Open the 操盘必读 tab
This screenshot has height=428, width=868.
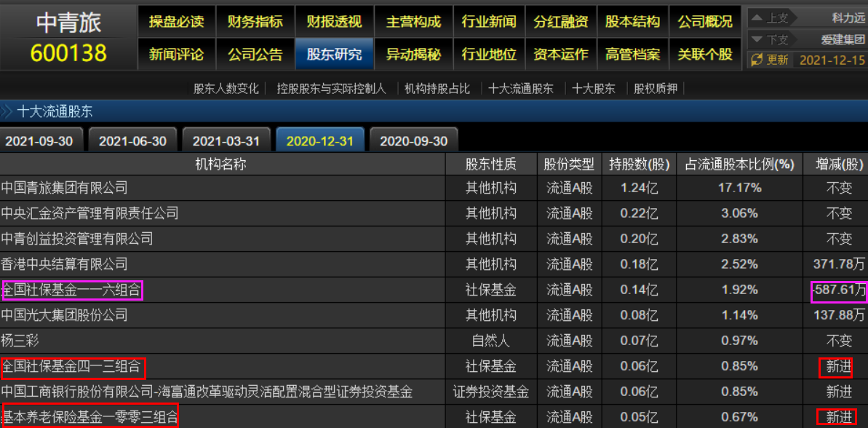point(177,22)
